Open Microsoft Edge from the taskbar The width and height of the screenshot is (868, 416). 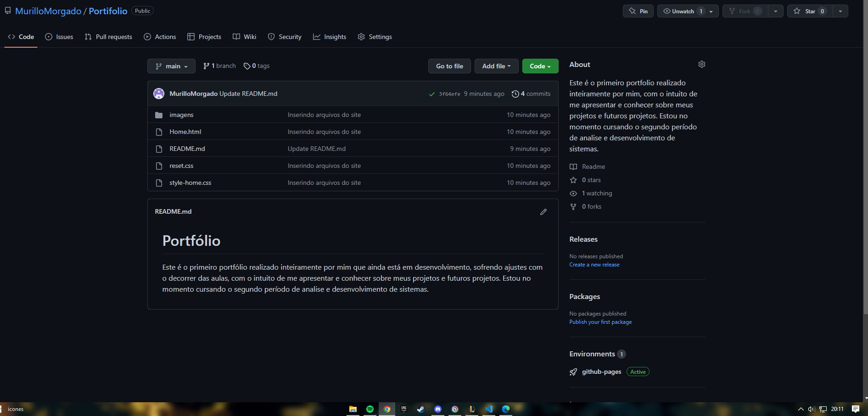coord(506,409)
